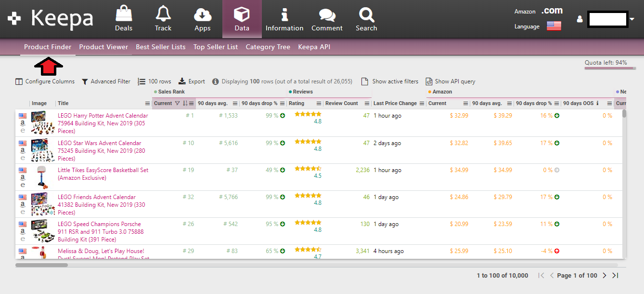Image resolution: width=644 pixels, height=294 pixels.
Task: Open the Sales Rank Current column menu
Action: pyautogui.click(x=192, y=103)
